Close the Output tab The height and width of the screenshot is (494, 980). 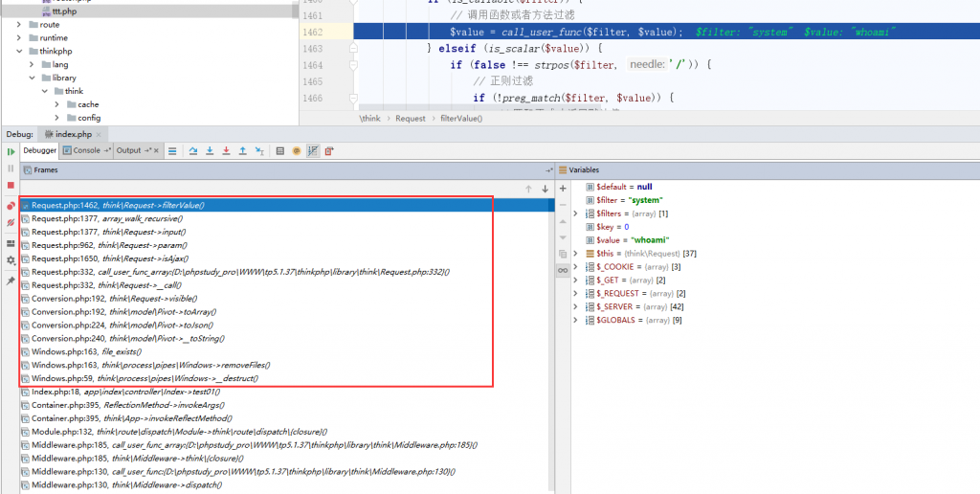[156, 150]
